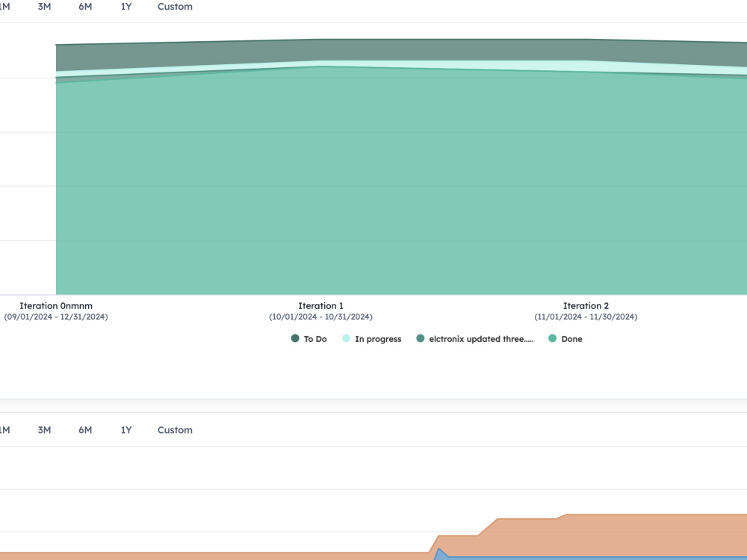747x560 pixels.
Task: Click date range 09/01/2024 - 12/31/2024
Action: click(x=56, y=317)
